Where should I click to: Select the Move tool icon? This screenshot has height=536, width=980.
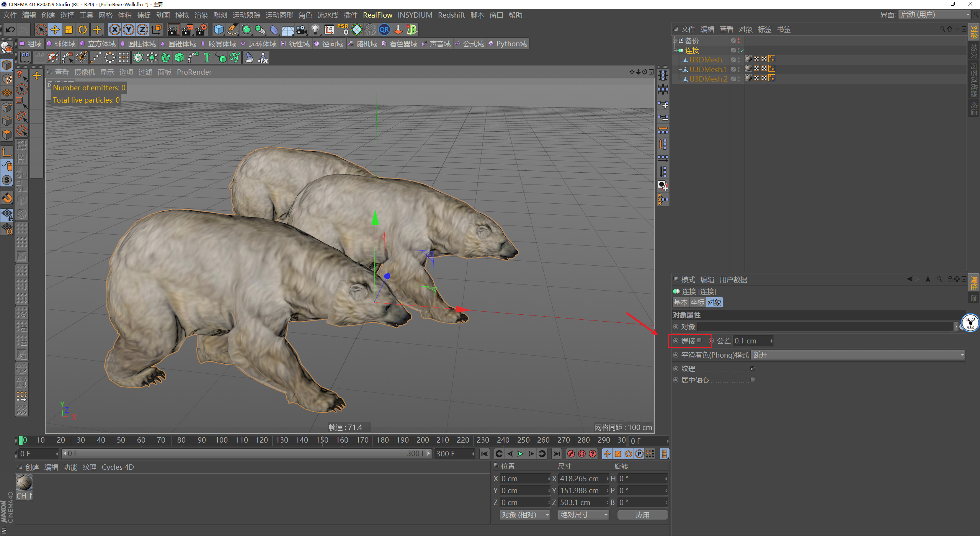(55, 29)
